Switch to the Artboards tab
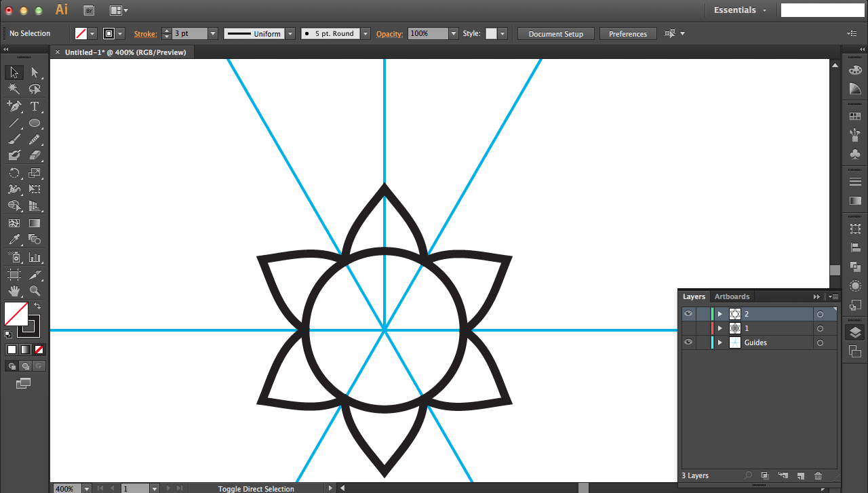 (732, 296)
